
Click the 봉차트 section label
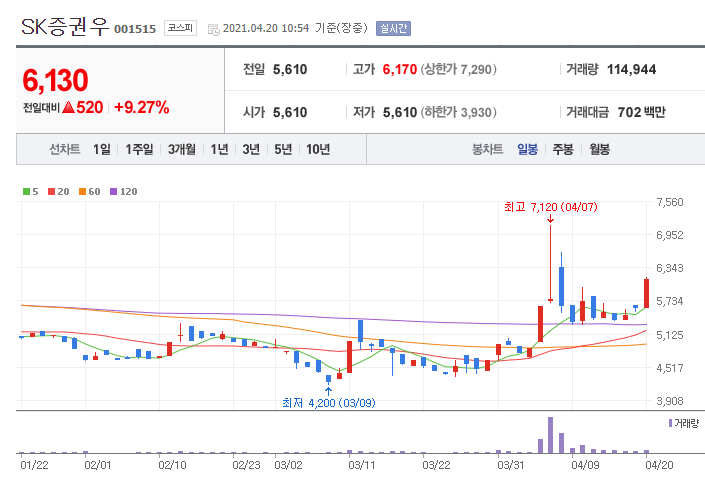[487, 149]
